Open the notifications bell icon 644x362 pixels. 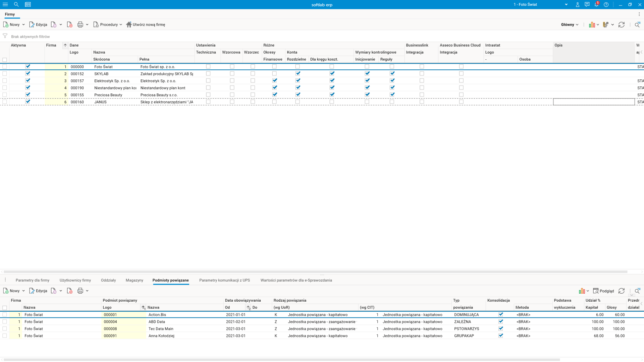tap(596, 4)
